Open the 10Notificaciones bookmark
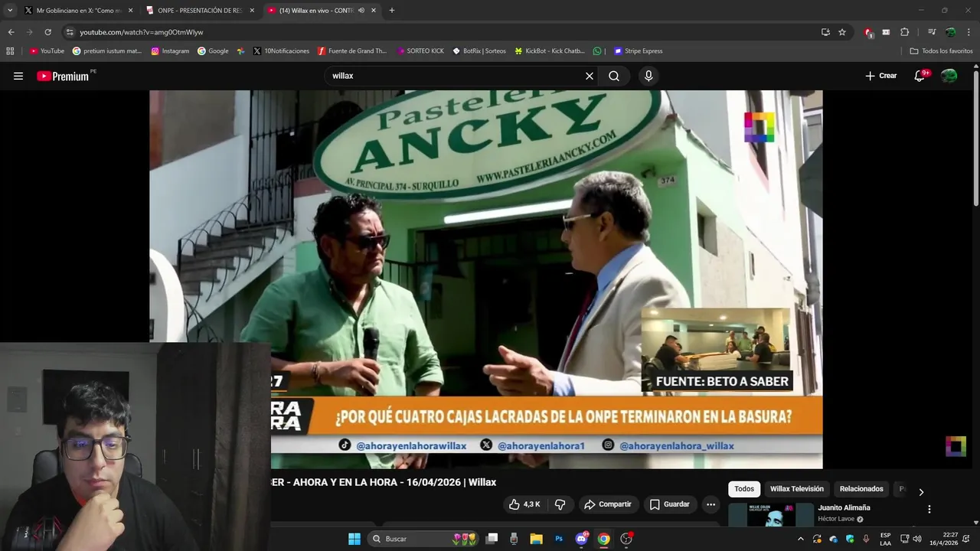The height and width of the screenshot is (551, 980). [x=281, y=51]
